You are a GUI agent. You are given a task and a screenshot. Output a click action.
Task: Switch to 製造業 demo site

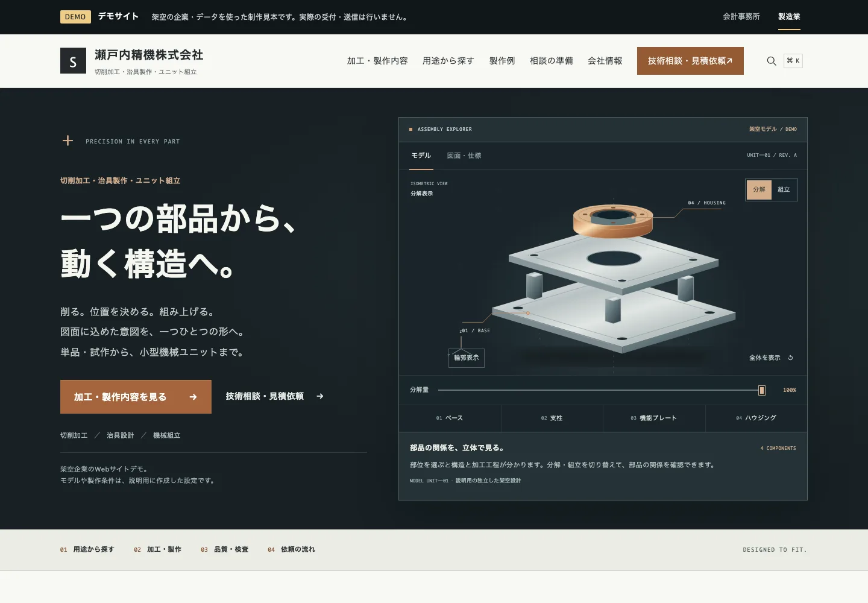click(789, 16)
